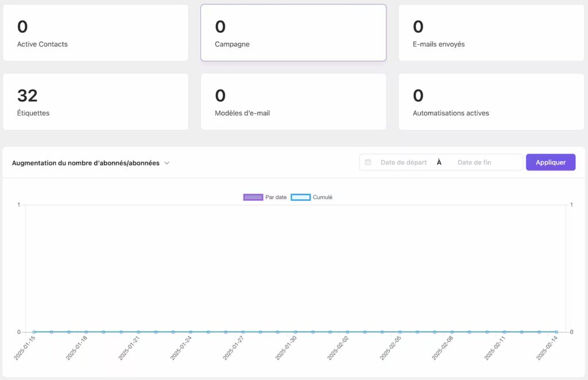This screenshot has width=588, height=380.
Task: Open the E-mails envoyés stat card
Action: [x=492, y=33]
